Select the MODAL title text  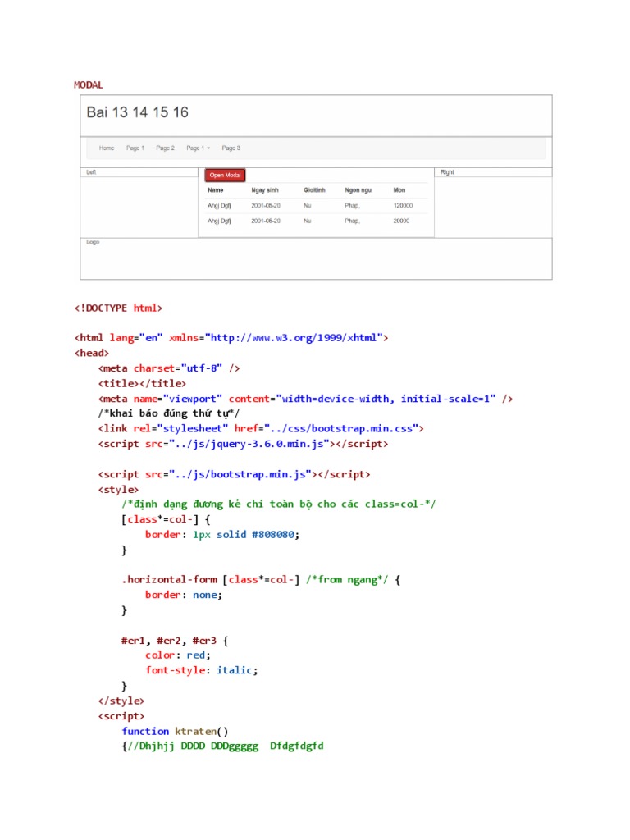(89, 84)
